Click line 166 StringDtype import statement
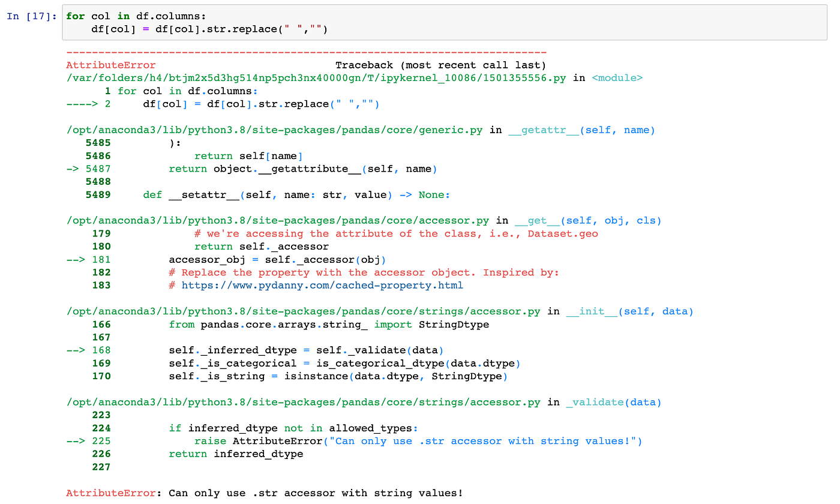Viewport: 840px width, 504px height. (329, 325)
